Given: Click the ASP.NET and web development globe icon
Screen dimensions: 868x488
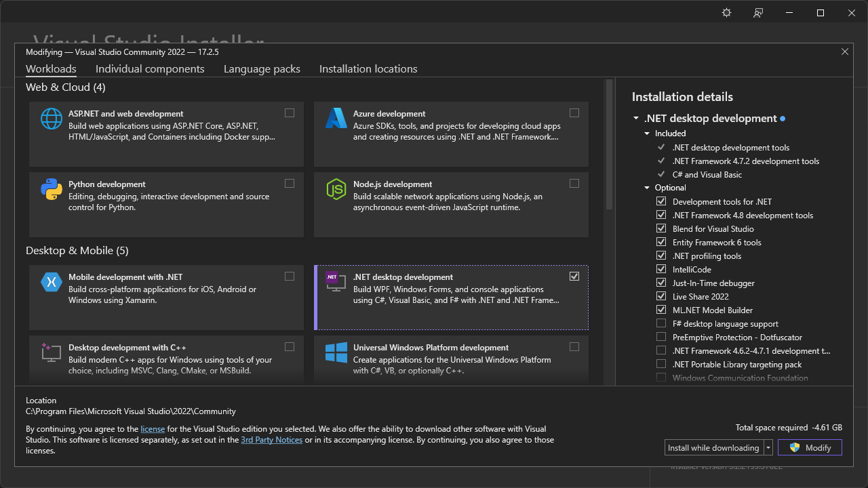Looking at the screenshot, I should point(52,119).
